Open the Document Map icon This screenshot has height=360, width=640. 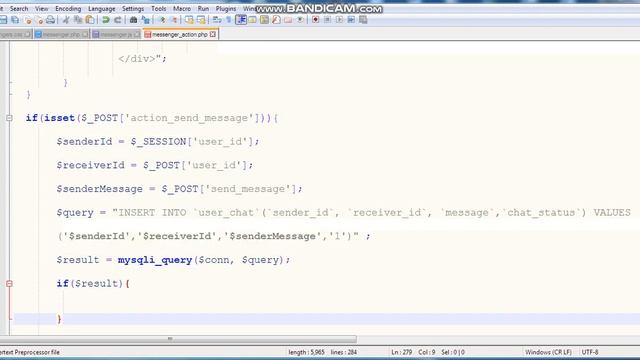click(264, 20)
